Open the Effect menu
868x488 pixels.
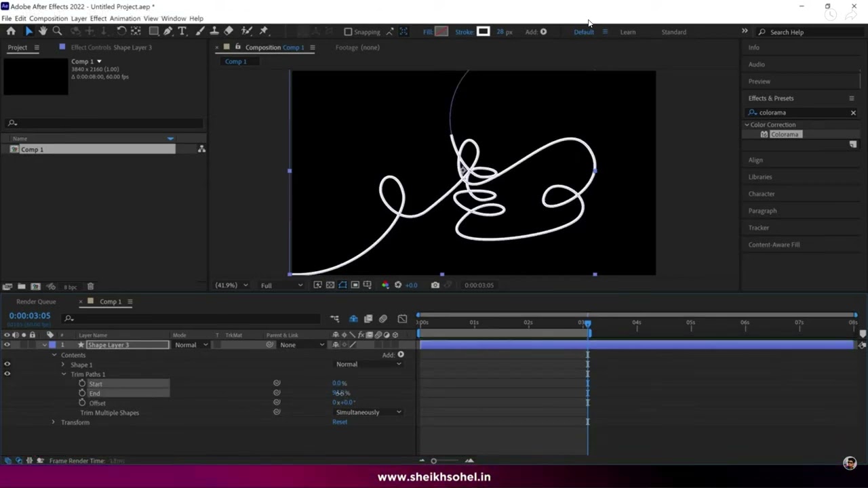point(98,18)
